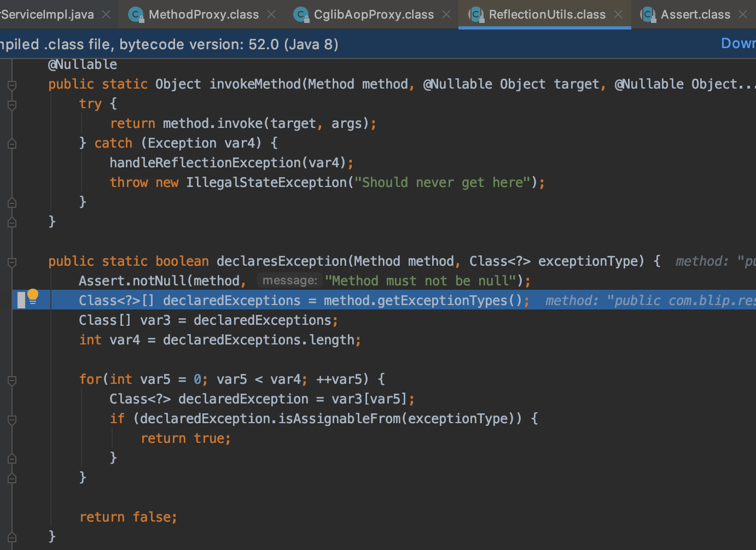Close the CglibAopProxy.class tab
756x550 pixels.
(446, 15)
